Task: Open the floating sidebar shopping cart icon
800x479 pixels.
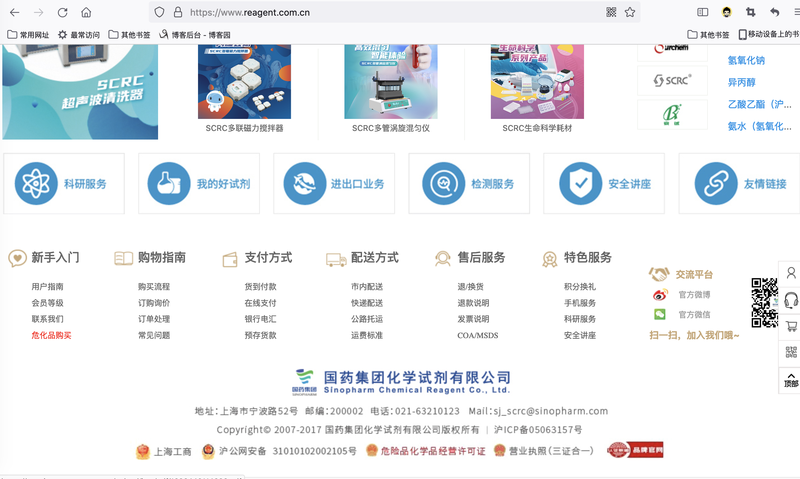Action: pyautogui.click(x=791, y=326)
